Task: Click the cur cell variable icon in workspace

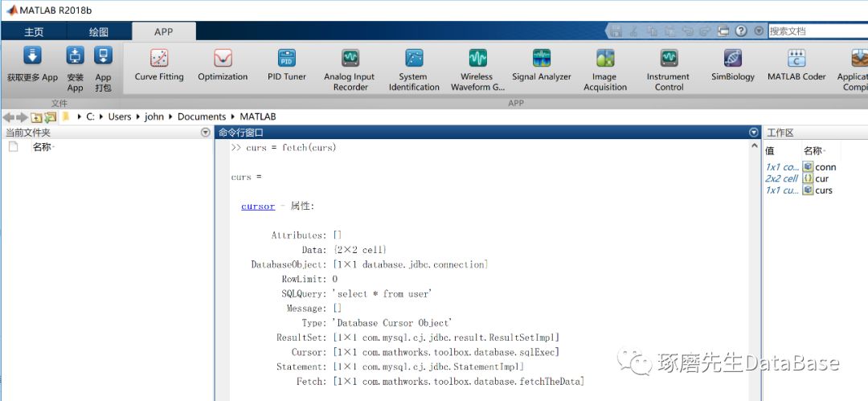Action: [809, 178]
